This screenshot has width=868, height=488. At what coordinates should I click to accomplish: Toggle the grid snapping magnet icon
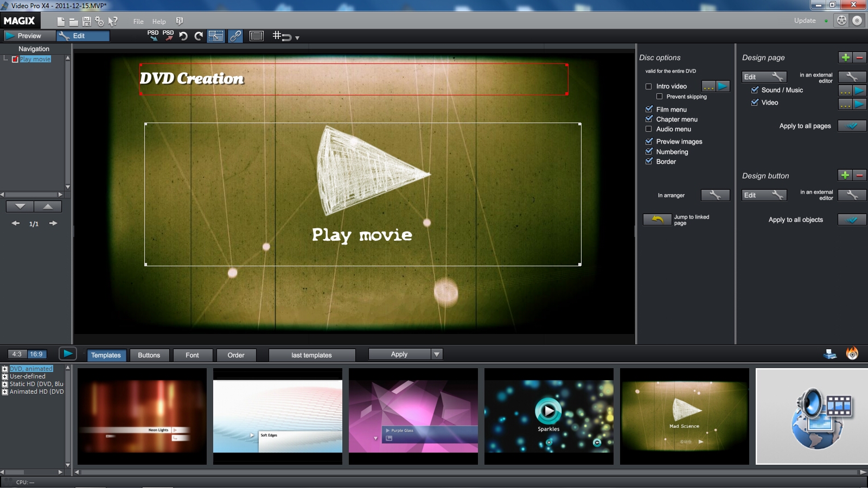pyautogui.click(x=282, y=36)
